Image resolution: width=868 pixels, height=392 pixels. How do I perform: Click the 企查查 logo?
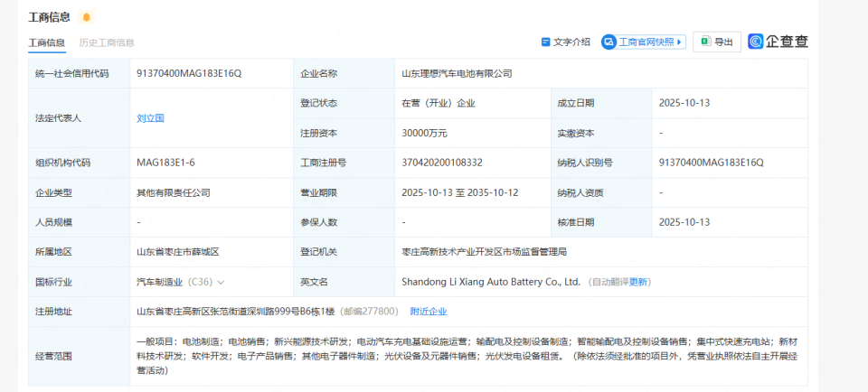778,42
